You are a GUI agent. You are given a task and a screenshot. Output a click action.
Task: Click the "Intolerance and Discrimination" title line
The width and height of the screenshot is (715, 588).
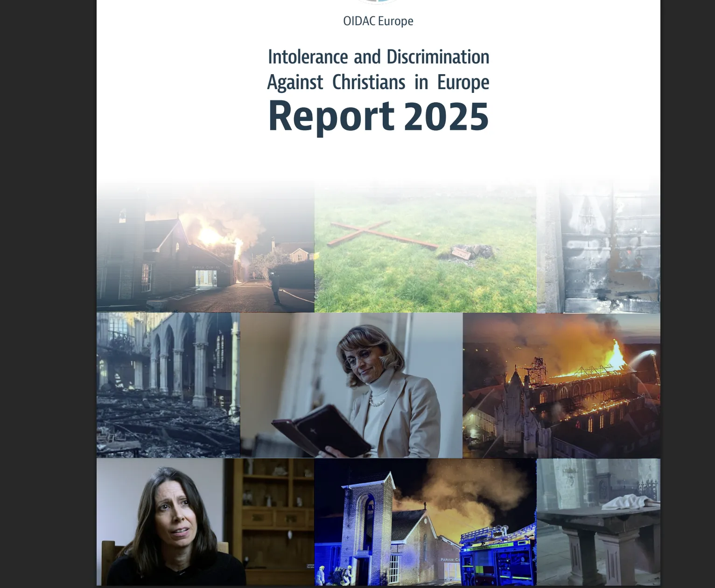click(x=378, y=57)
